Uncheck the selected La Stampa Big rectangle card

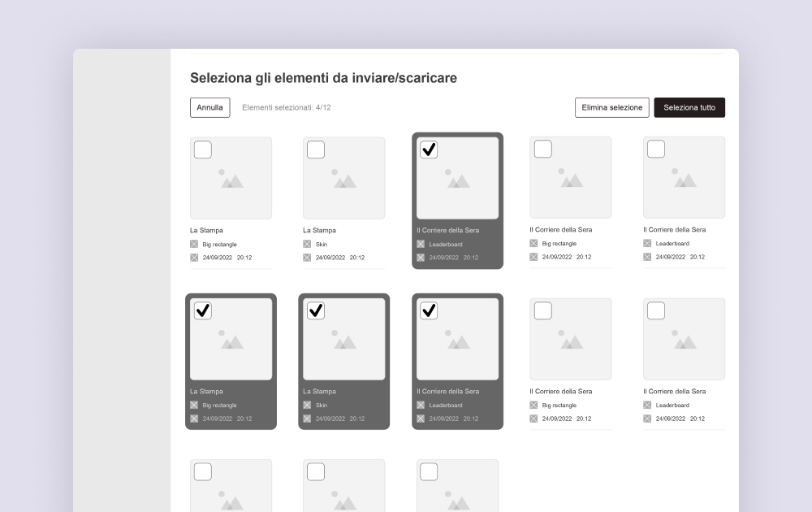coord(203,310)
